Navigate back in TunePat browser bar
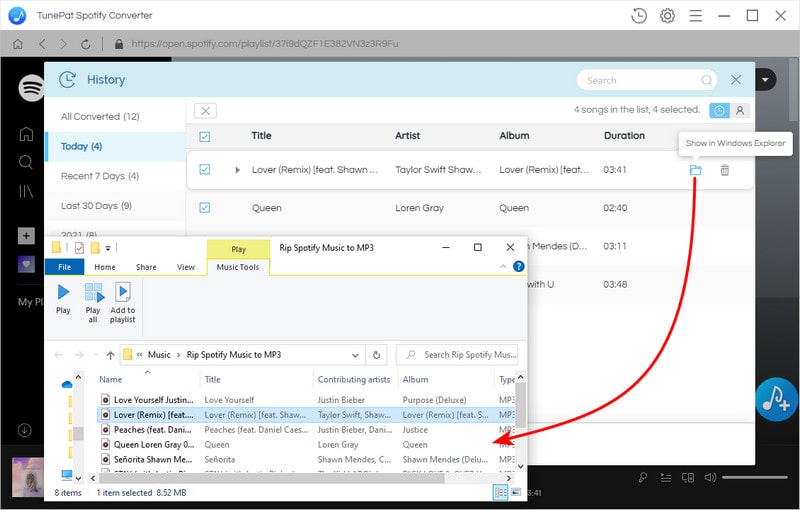 click(x=42, y=44)
